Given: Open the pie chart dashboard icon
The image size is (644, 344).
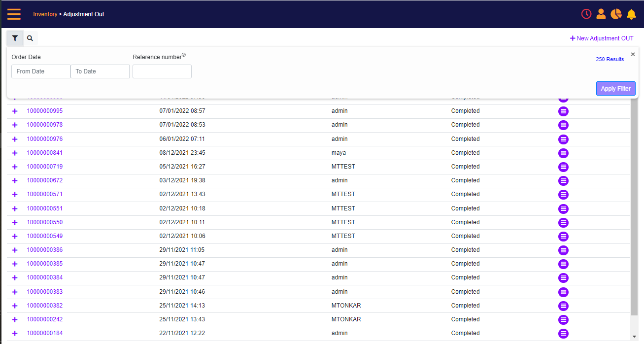Looking at the screenshot, I should pyautogui.click(x=616, y=14).
